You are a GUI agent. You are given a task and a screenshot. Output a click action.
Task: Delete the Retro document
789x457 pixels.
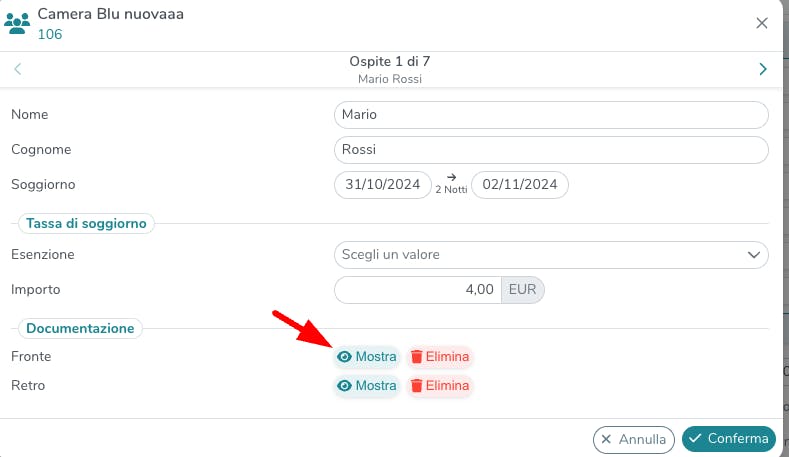(439, 386)
